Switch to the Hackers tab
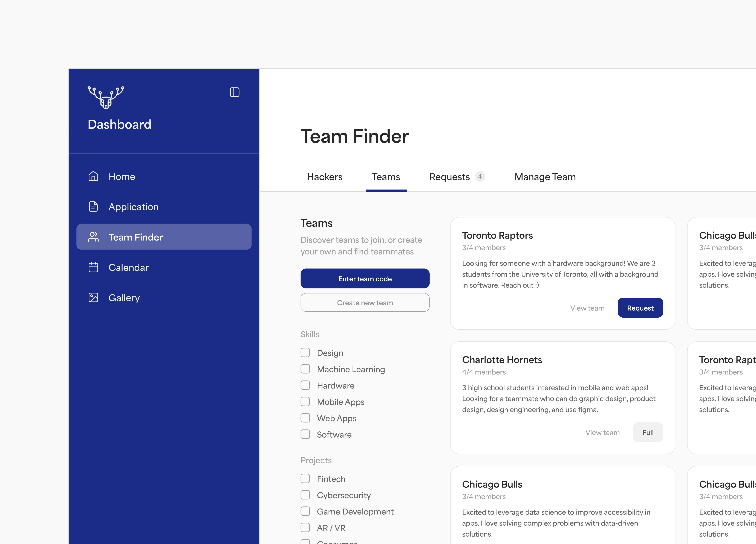The height and width of the screenshot is (544, 756). pyautogui.click(x=325, y=177)
